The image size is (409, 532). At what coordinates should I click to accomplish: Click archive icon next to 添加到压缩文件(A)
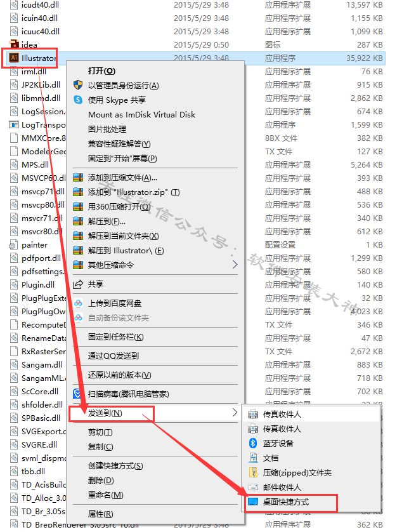tap(78, 178)
